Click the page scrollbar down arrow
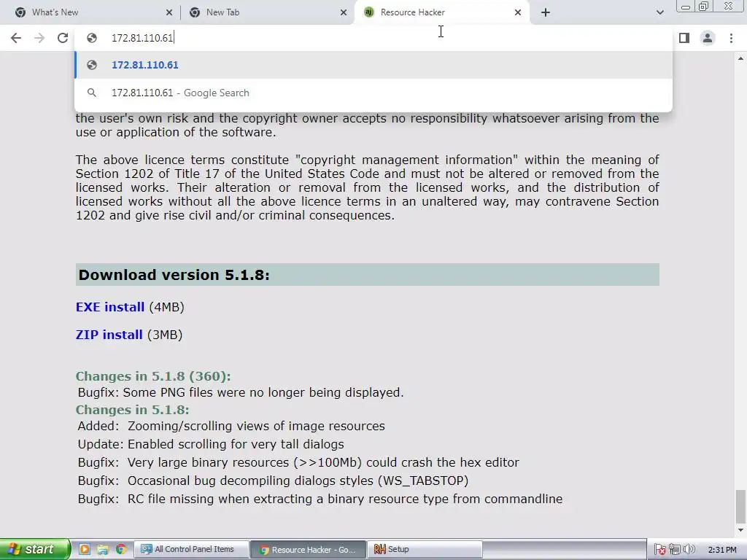Viewport: 747px width, 560px height. coord(741,530)
